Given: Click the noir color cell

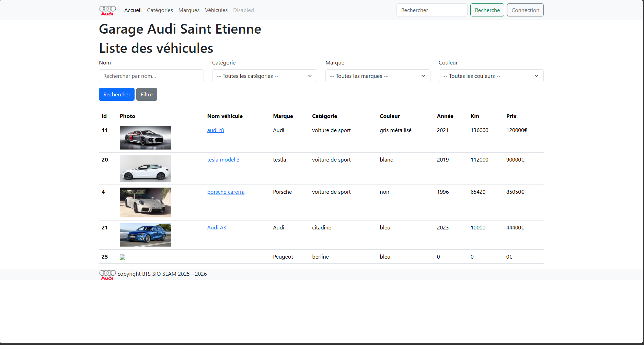Looking at the screenshot, I should (x=384, y=192).
